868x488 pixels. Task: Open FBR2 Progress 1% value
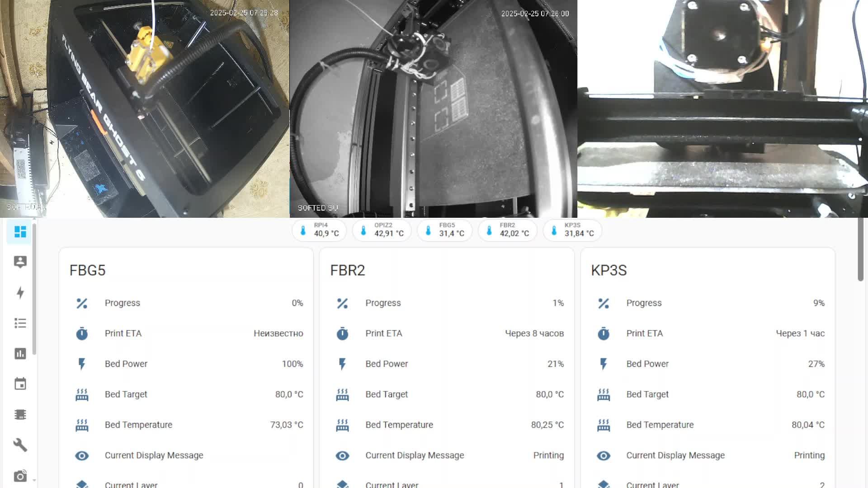click(558, 303)
